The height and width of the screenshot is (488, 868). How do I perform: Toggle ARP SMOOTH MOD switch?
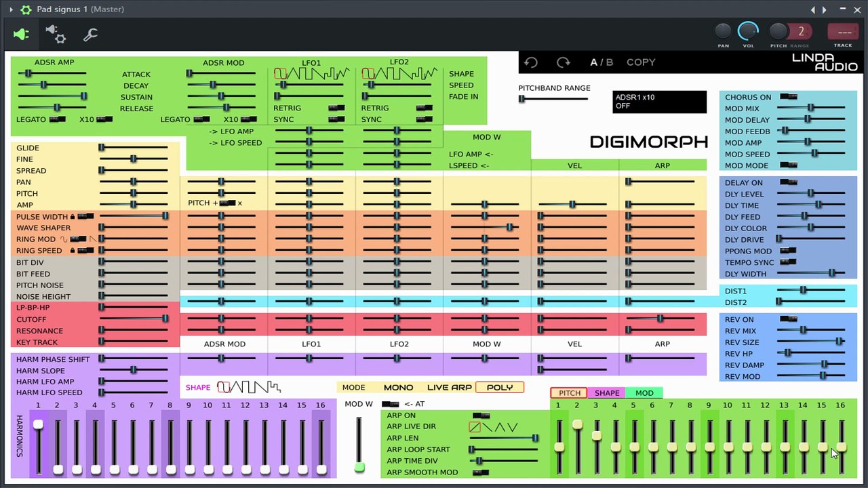[481, 472]
